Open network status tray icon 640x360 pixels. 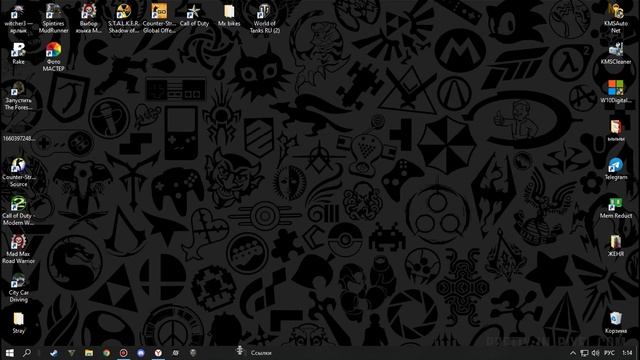584,353
